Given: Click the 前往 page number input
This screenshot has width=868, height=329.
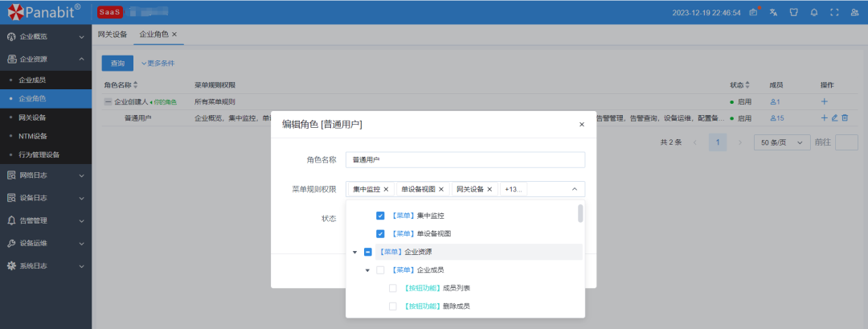Looking at the screenshot, I should click(x=845, y=142).
